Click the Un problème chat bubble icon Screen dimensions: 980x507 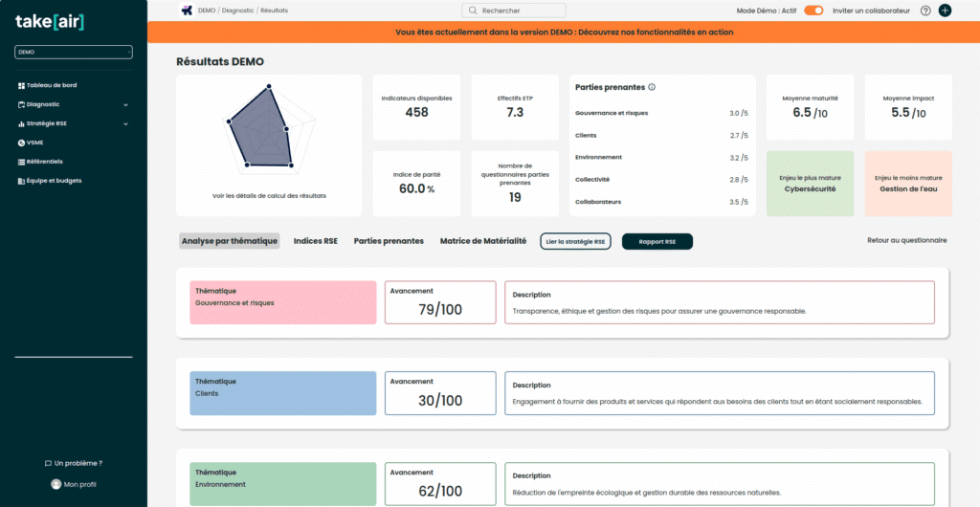pos(49,463)
